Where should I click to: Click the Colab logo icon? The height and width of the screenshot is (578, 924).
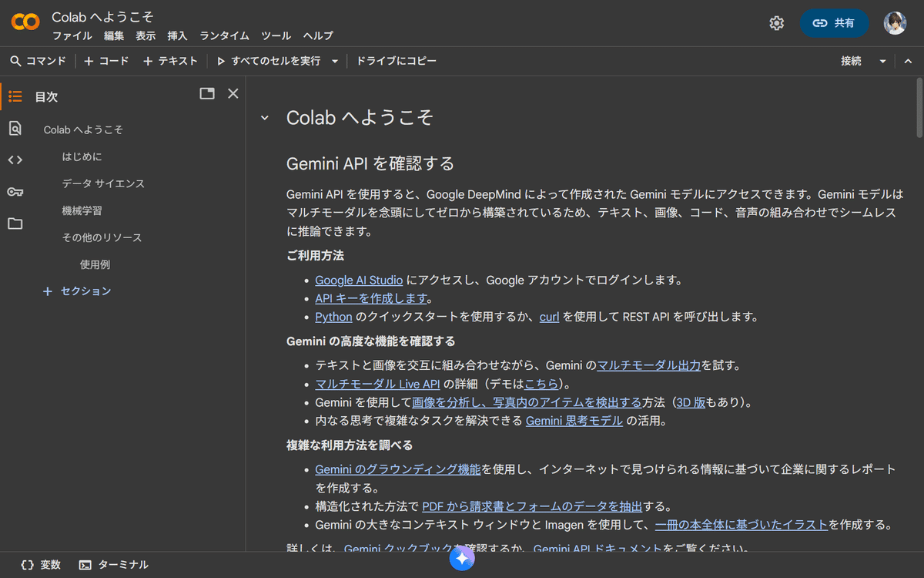point(25,22)
